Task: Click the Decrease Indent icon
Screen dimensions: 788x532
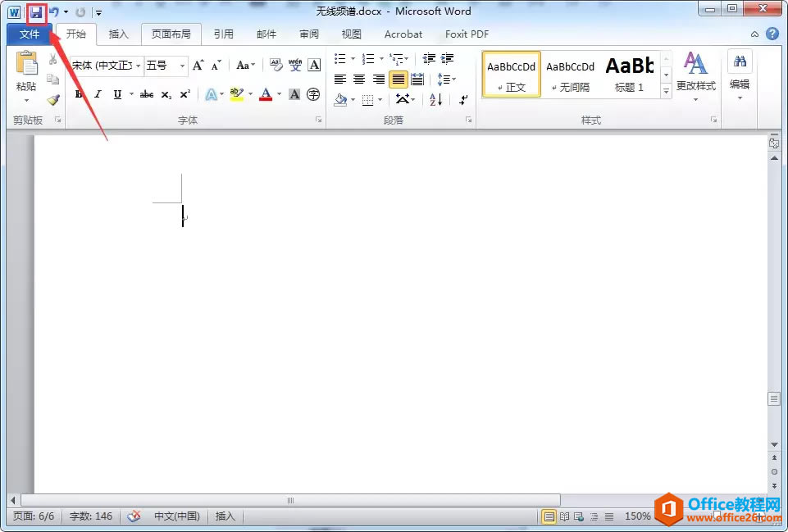Action: click(429, 59)
